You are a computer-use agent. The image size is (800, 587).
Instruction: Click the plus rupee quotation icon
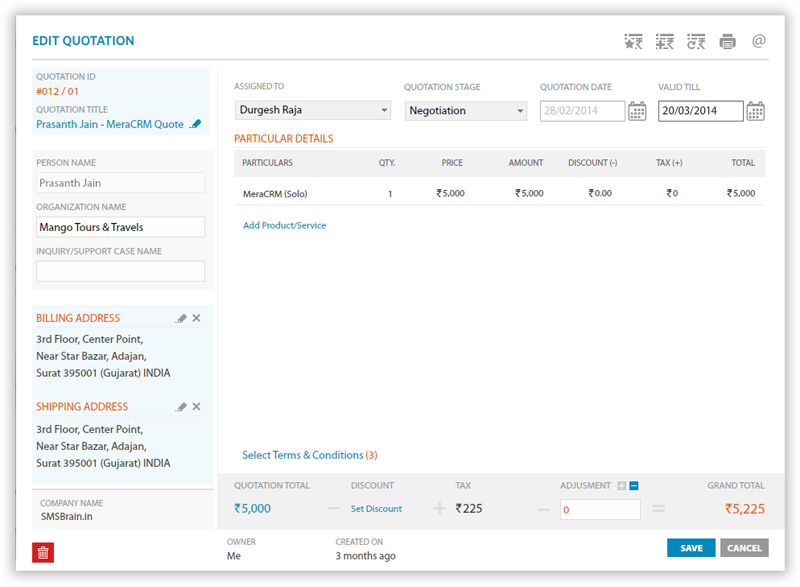(x=664, y=41)
